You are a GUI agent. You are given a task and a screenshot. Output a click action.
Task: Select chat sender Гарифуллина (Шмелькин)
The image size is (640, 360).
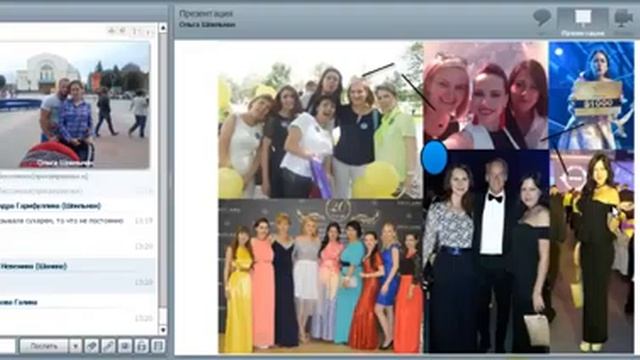point(50,206)
